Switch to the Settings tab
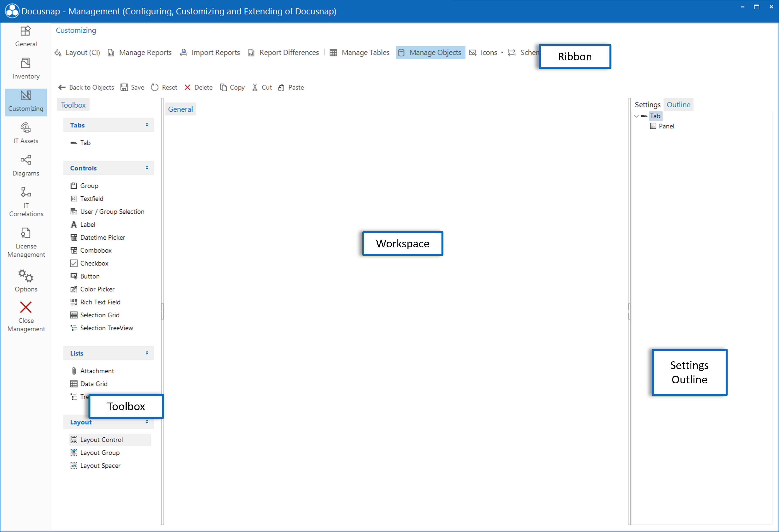 [x=647, y=105]
